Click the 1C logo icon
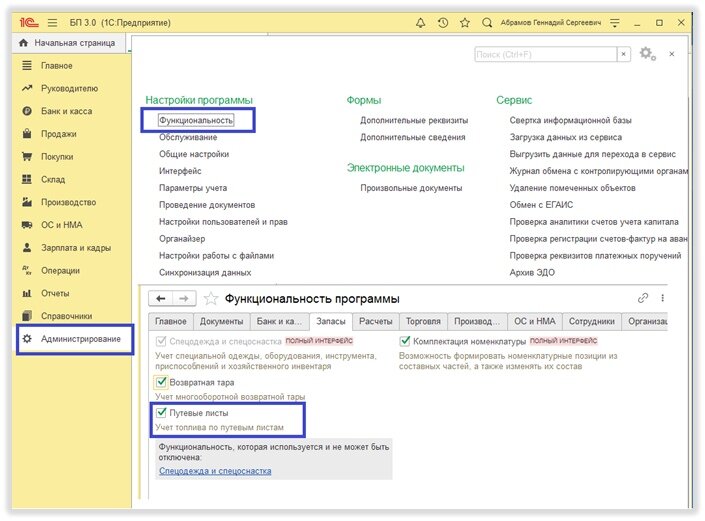 (x=29, y=22)
